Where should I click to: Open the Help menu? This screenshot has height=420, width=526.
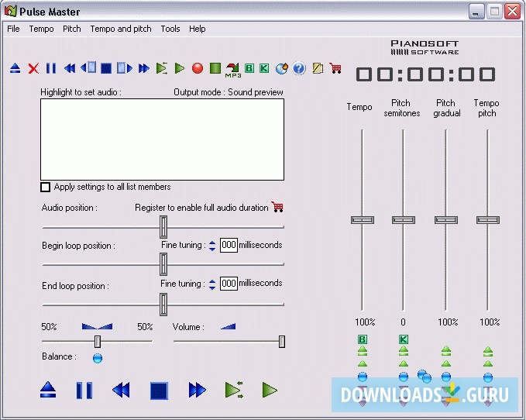point(198,29)
